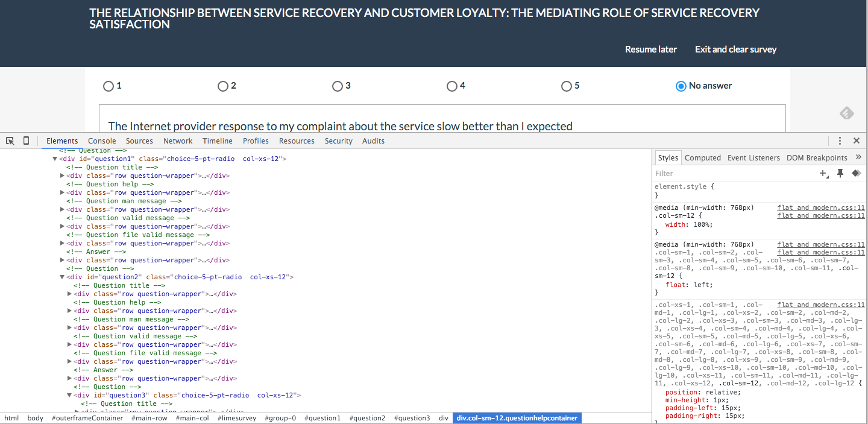Click Exit and clear survey
868x424 pixels.
pos(735,49)
